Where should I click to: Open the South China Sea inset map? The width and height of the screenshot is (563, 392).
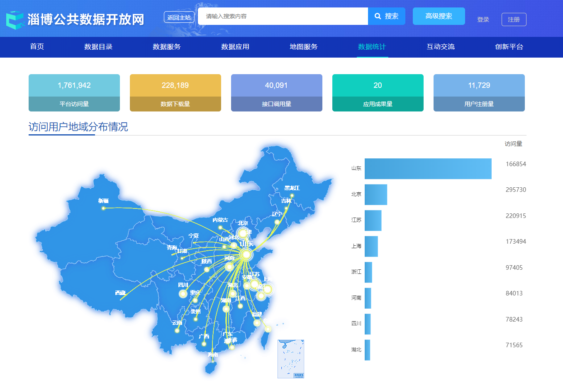(x=290, y=359)
